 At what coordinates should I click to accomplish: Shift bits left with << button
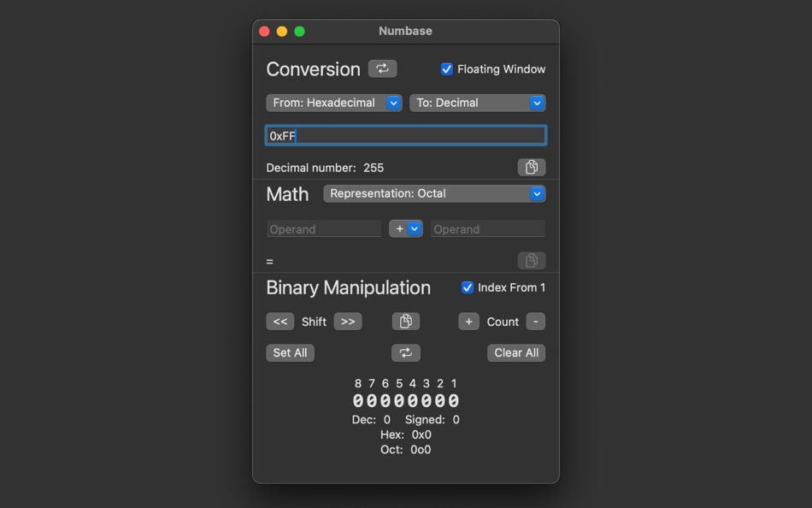(280, 322)
